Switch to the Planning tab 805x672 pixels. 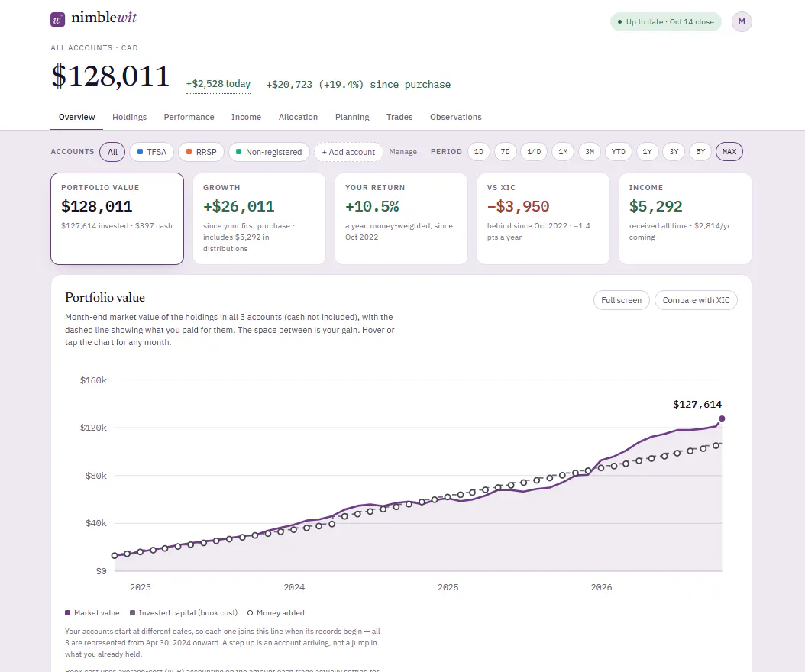tap(352, 117)
